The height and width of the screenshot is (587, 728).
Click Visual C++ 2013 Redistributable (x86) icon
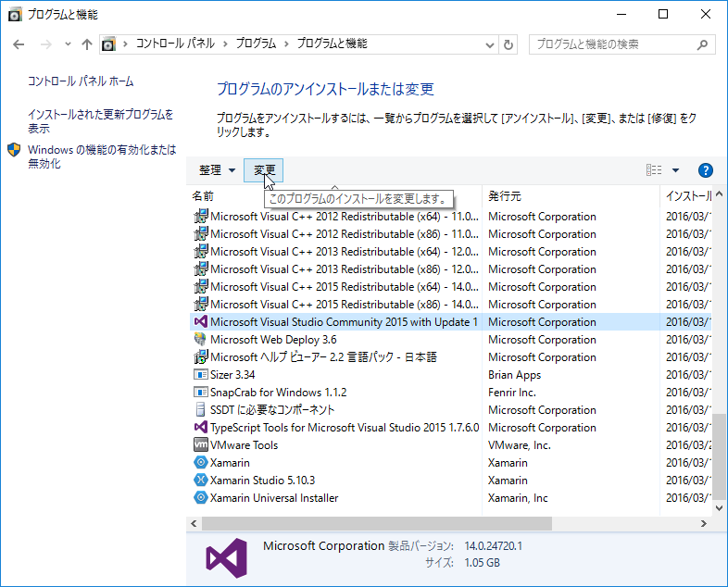pos(201,269)
